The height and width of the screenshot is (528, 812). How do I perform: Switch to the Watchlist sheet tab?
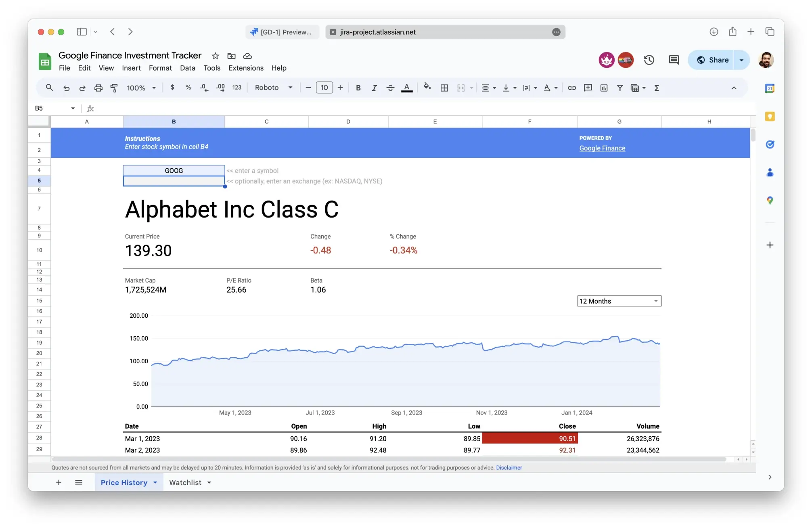[185, 482]
